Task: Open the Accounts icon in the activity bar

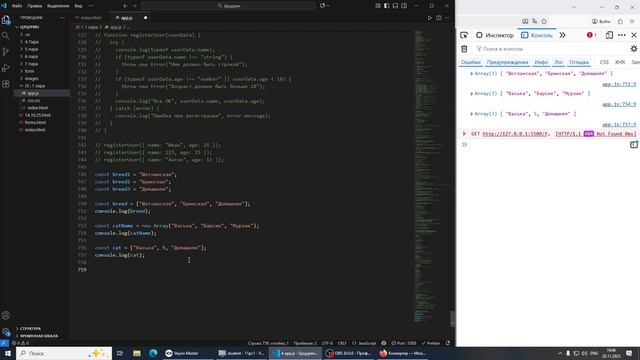Action: point(6,316)
